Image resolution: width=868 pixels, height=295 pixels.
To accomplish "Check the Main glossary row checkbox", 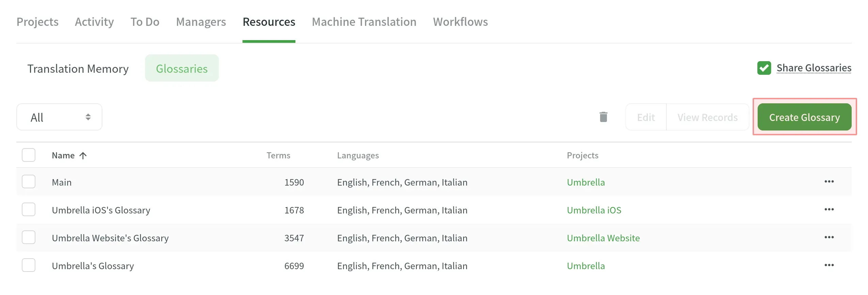I will (29, 181).
